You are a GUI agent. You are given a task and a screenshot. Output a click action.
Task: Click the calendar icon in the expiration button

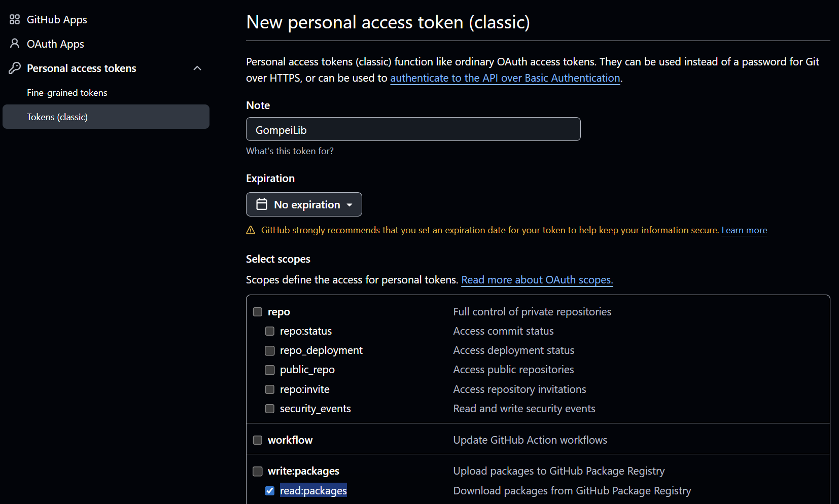(x=261, y=204)
